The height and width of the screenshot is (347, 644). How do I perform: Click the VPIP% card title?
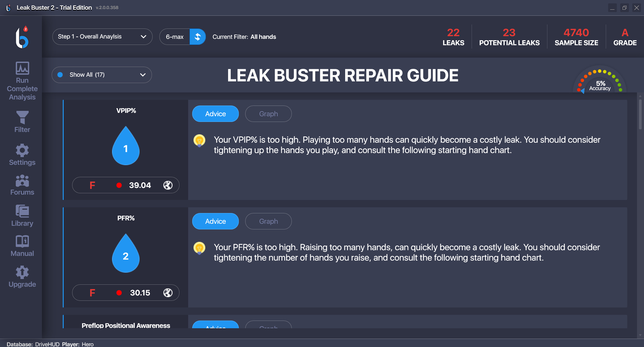pyautogui.click(x=126, y=111)
